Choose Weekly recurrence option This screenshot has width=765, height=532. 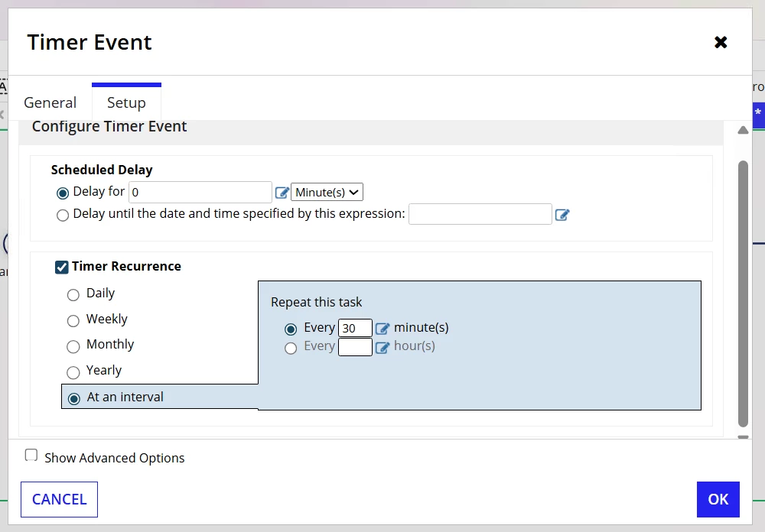pos(73,320)
